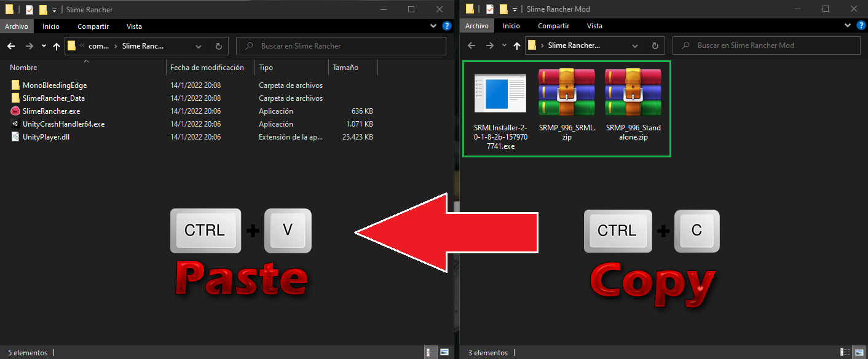Click Extensión de la ap... type cell
The width and height of the screenshot is (868, 359).
291,137
